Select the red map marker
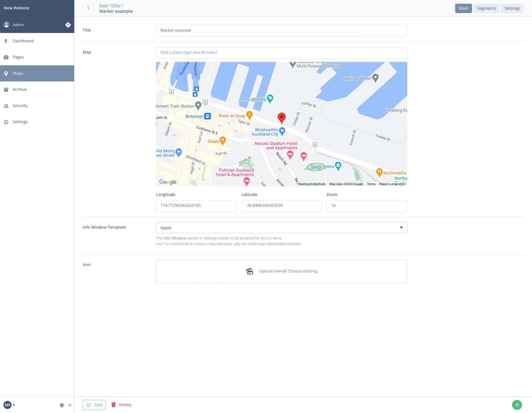The width and height of the screenshot is (532, 413). coord(281,118)
